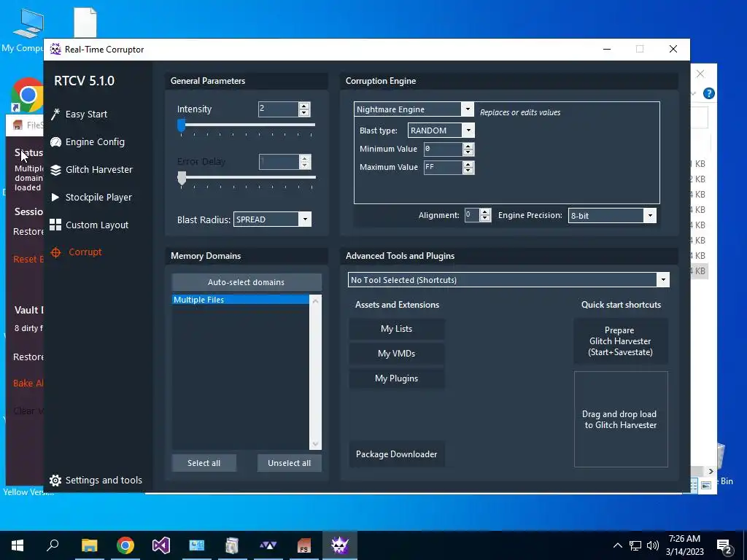Click the volume speaker tray icon
The image size is (747, 560).
coord(653,545)
